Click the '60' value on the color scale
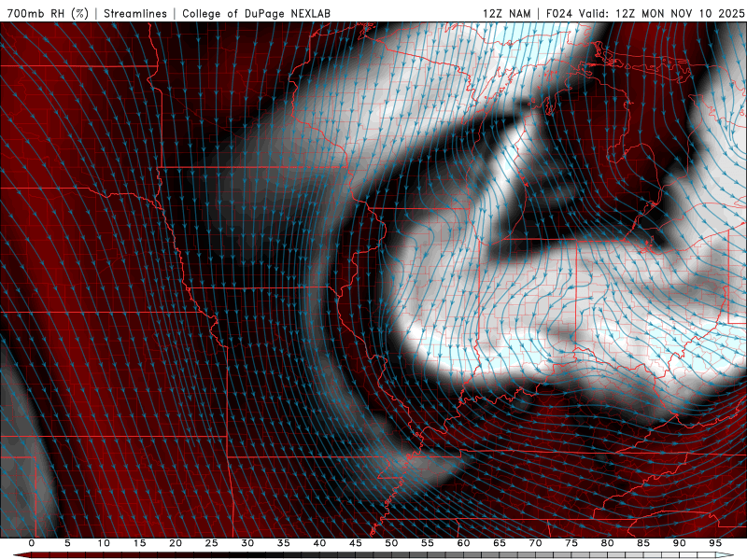This screenshot has width=747, height=560. click(x=463, y=543)
